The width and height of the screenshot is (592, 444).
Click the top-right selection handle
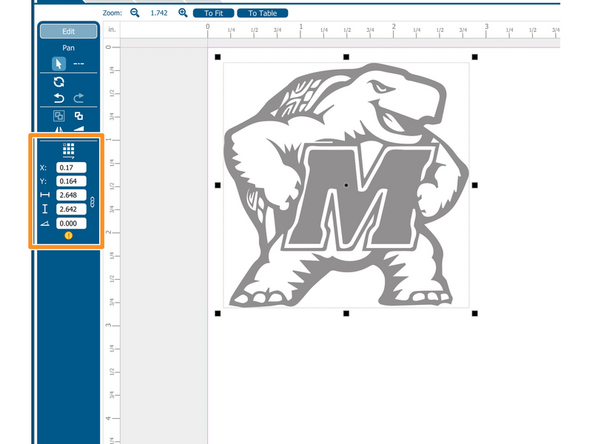pos(475,57)
